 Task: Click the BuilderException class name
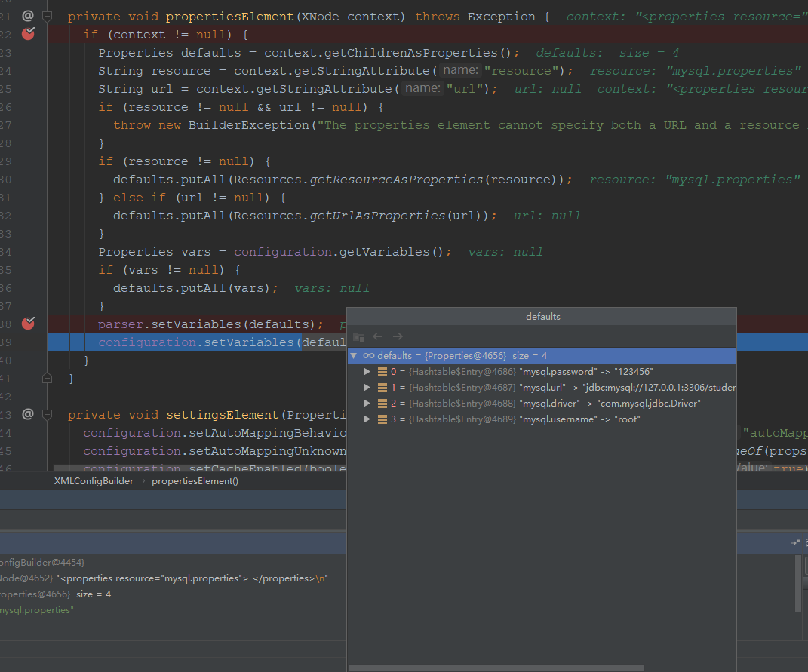click(249, 125)
